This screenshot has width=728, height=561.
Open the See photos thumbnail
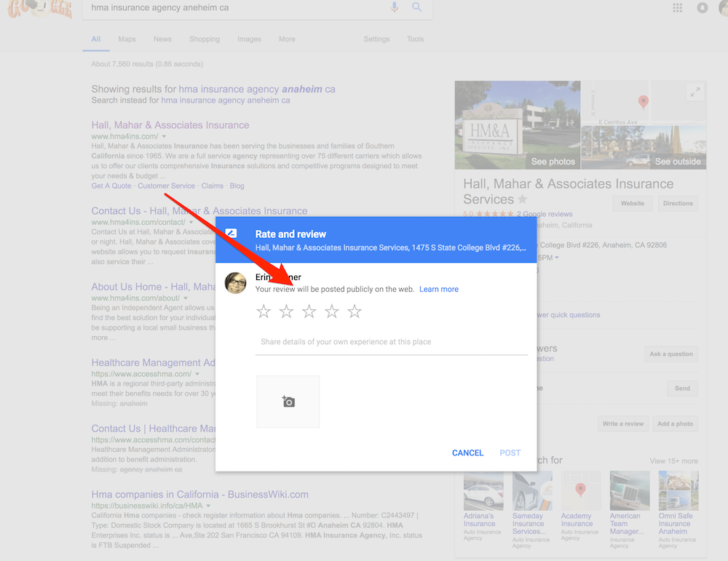tap(517, 125)
